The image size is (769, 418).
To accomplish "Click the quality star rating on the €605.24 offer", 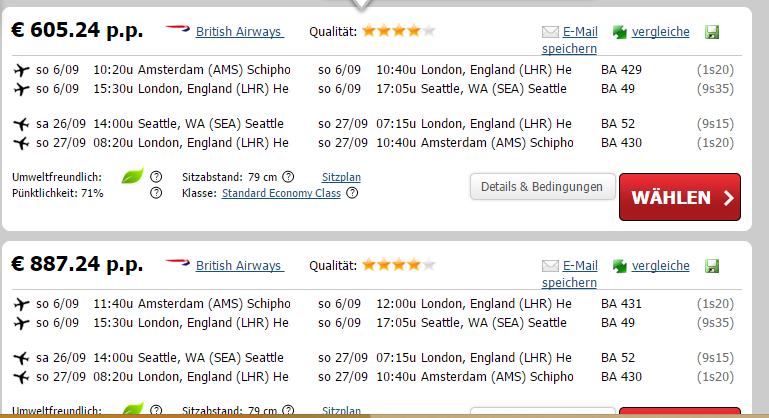I will tap(398, 32).
